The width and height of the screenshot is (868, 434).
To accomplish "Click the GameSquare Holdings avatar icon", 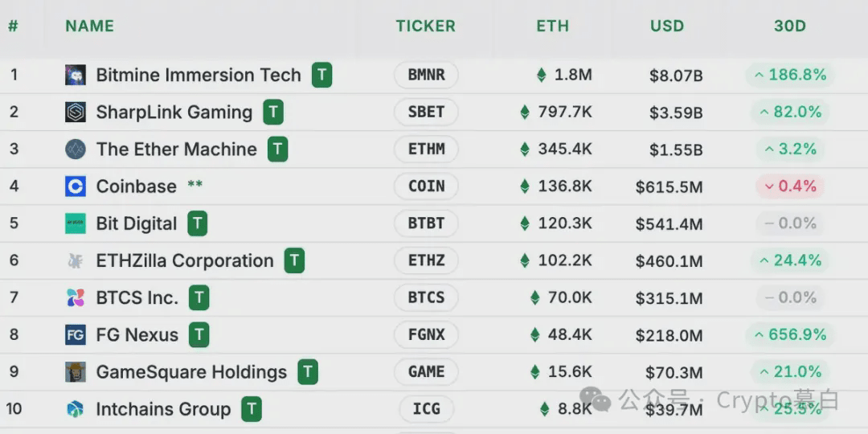I will click(x=76, y=371).
